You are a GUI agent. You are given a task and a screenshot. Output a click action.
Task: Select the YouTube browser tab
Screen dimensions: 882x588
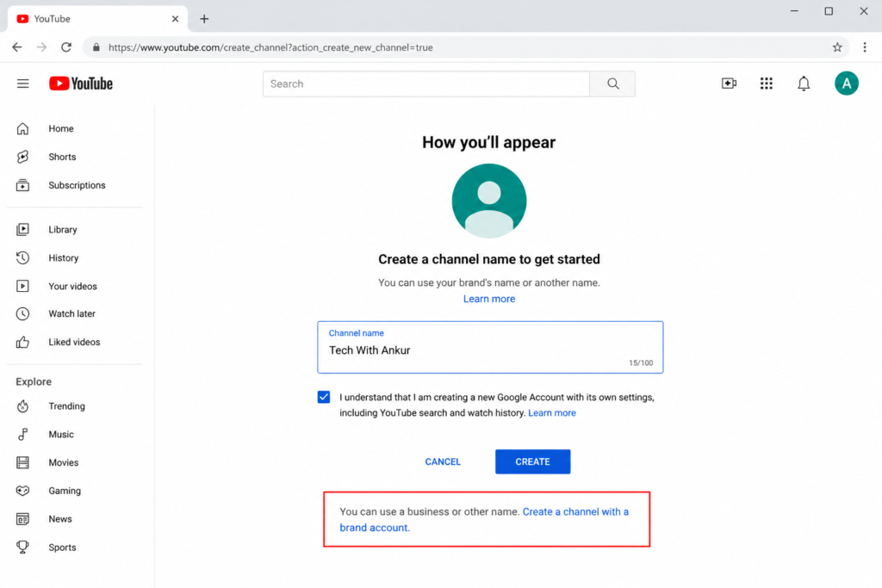(x=97, y=19)
